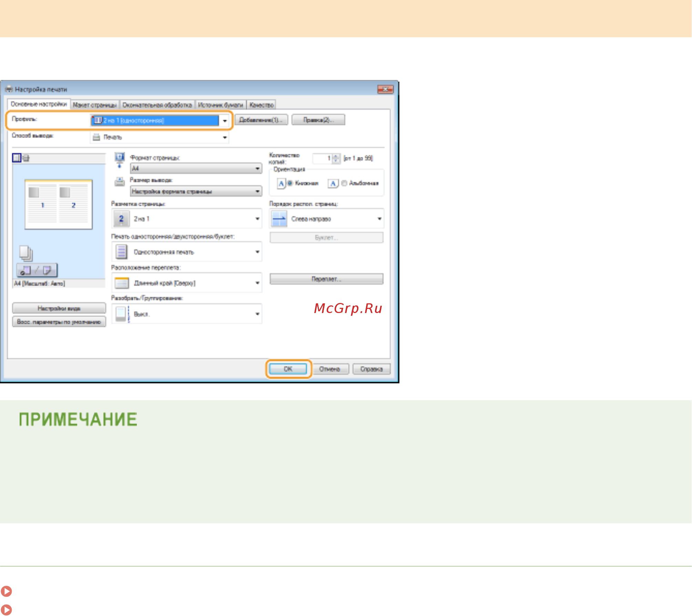The image size is (692, 616).
Task: Click the collate off icon
Action: (x=122, y=314)
